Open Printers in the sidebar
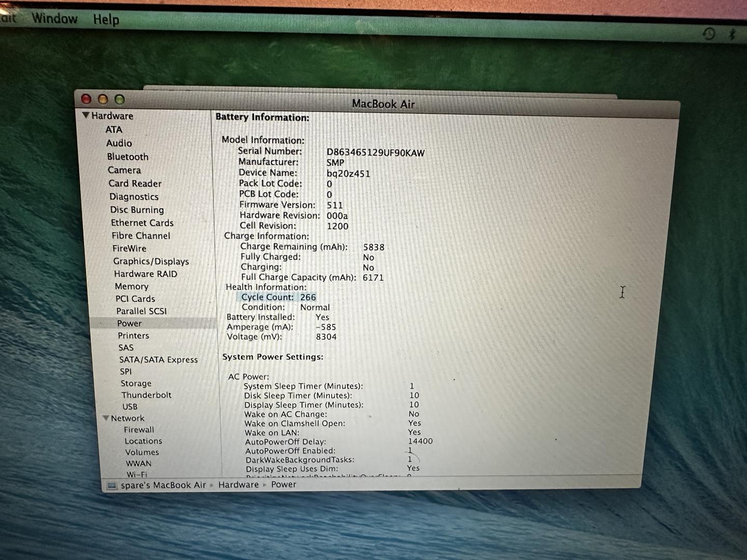The image size is (747, 560). click(133, 335)
